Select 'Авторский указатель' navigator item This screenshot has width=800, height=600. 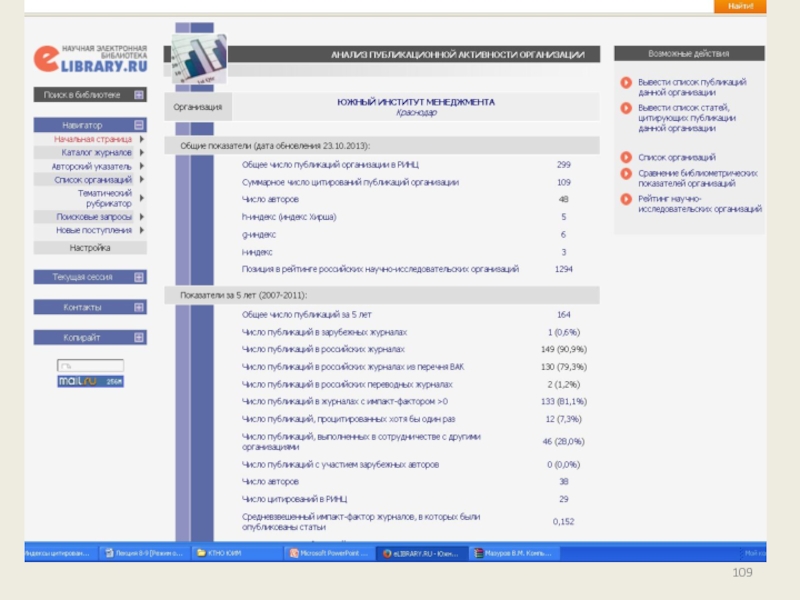click(92, 166)
